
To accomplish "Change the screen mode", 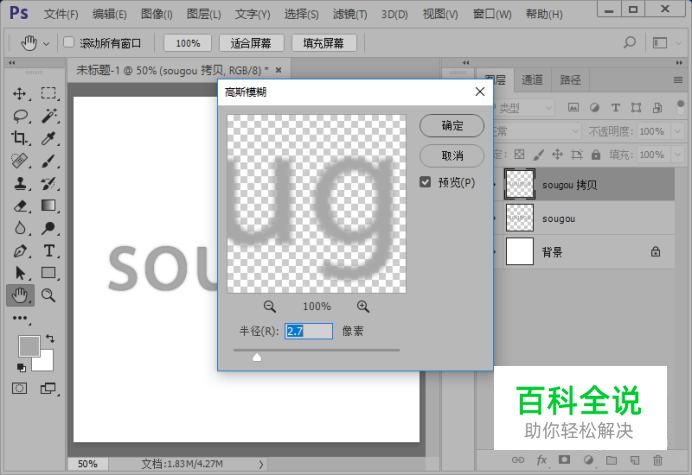I will pyautogui.click(x=48, y=388).
